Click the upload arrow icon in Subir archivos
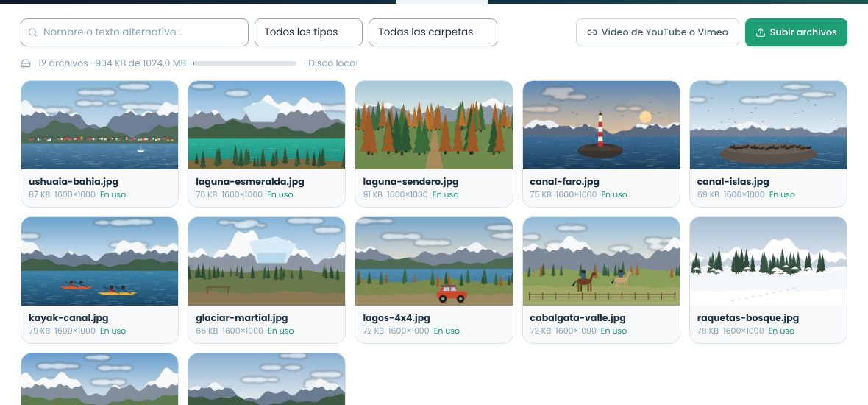The height and width of the screenshot is (405, 868). tap(761, 32)
